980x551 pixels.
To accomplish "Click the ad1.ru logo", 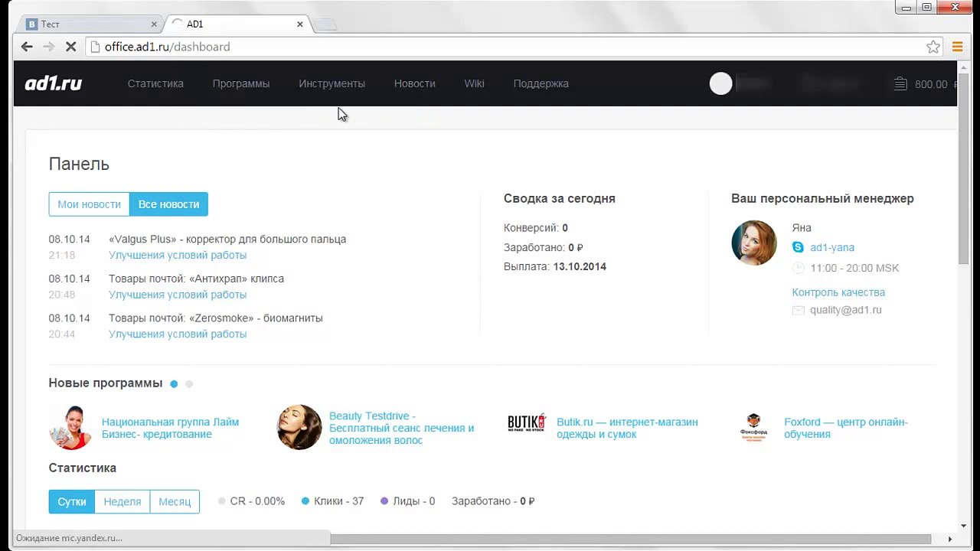I will click(x=54, y=83).
